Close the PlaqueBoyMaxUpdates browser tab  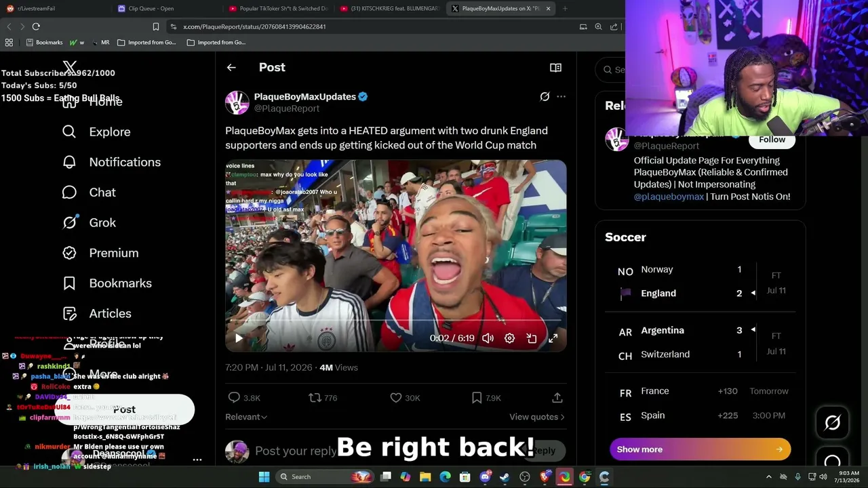point(548,8)
